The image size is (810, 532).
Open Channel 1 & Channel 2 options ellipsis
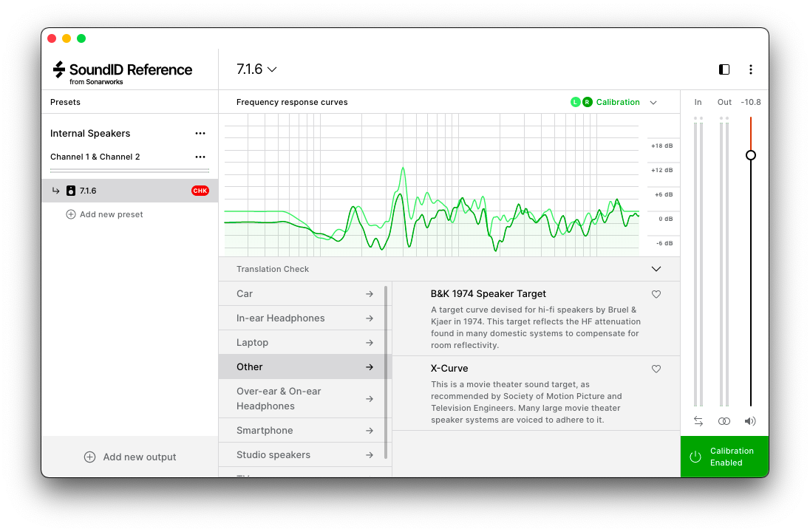click(200, 157)
